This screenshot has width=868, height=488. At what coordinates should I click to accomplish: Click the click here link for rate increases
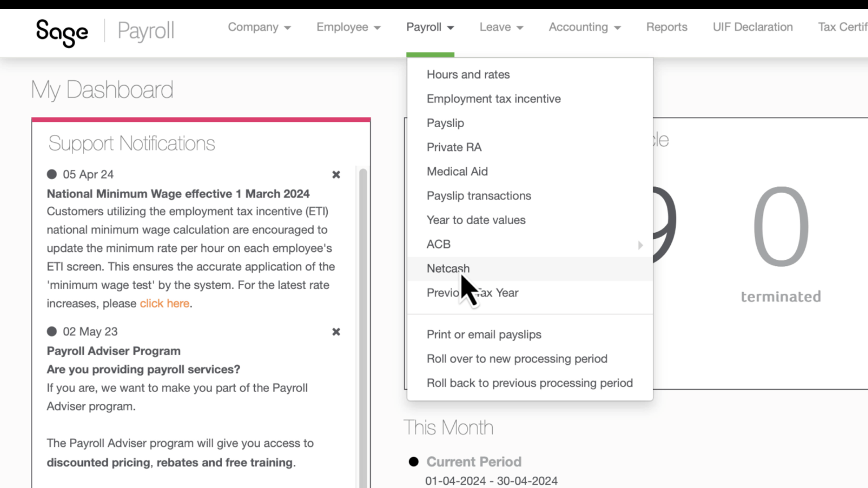164,303
